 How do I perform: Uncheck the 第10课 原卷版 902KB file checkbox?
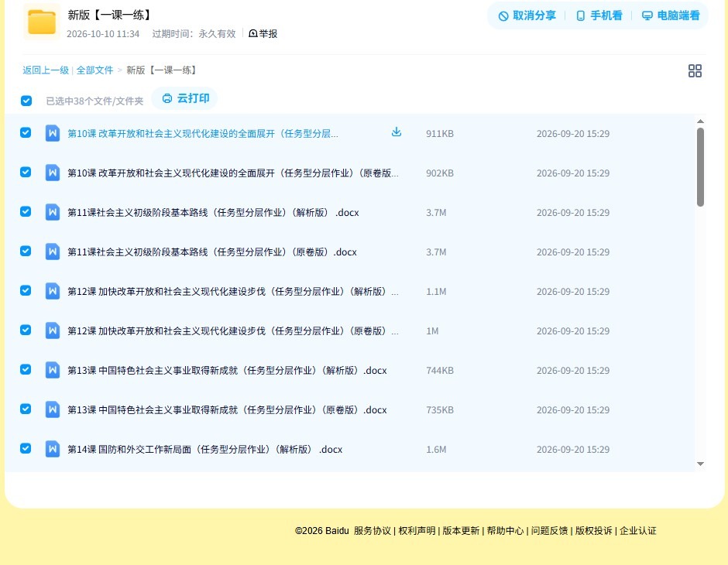point(26,172)
